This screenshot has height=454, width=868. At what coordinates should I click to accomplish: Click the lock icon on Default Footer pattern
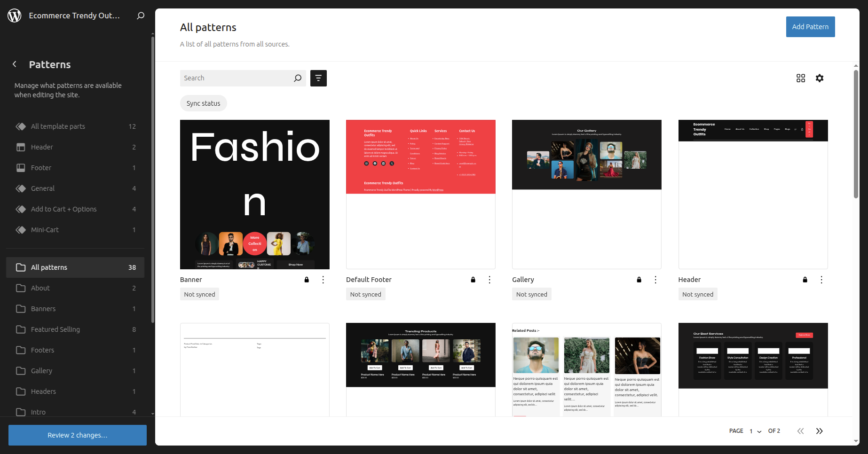tap(473, 280)
